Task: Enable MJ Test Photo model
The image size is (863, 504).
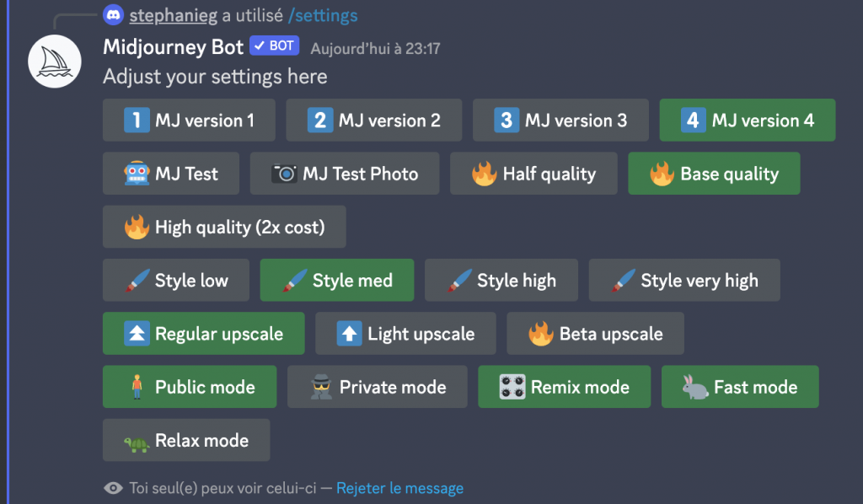Action: click(345, 174)
